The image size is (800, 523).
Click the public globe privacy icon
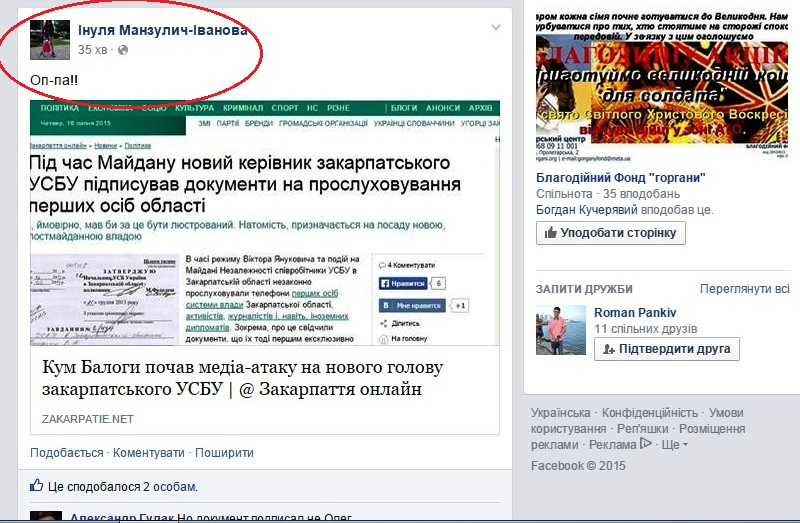pos(123,50)
